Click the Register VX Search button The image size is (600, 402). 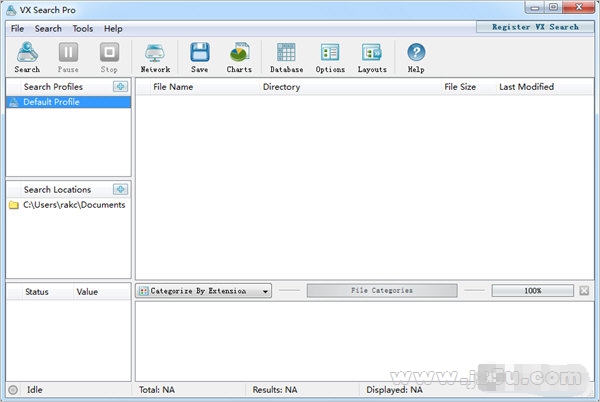point(535,27)
